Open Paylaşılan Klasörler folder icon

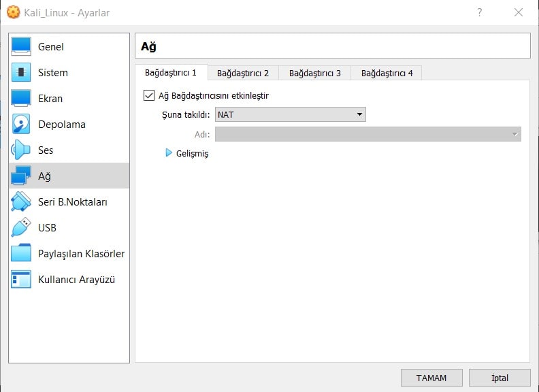21,253
